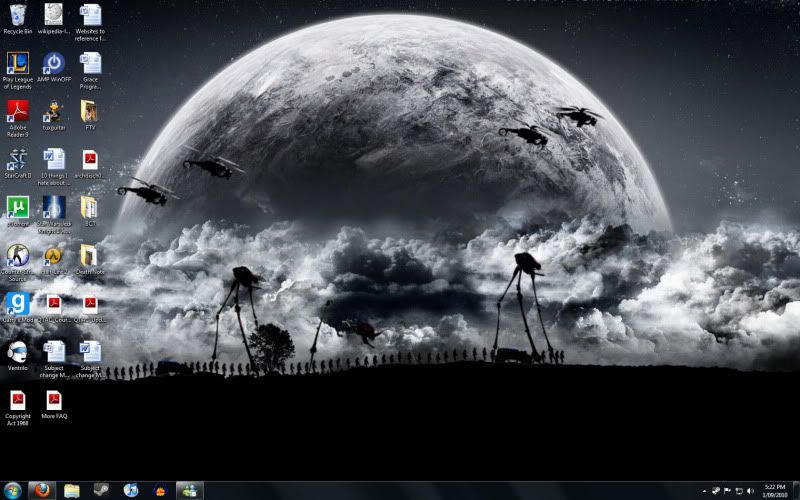Launch Adobe Reader 9 shortcut
The width and height of the screenshot is (800, 500).
(x=18, y=119)
